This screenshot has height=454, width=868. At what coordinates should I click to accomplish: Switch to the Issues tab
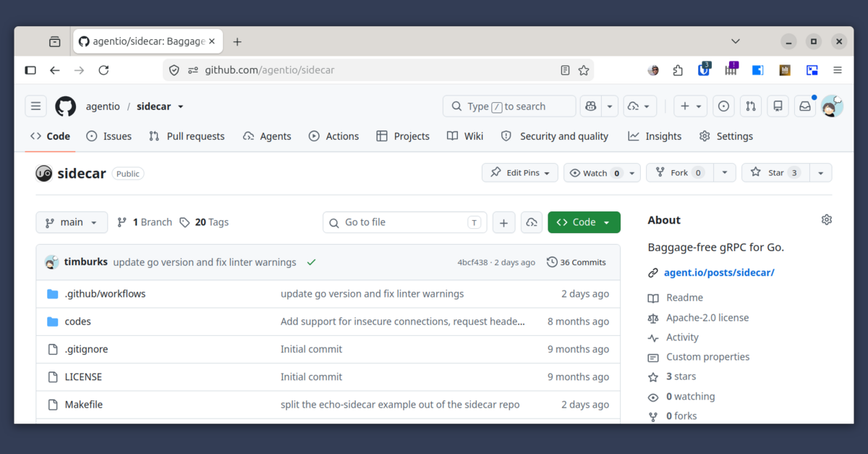point(109,136)
